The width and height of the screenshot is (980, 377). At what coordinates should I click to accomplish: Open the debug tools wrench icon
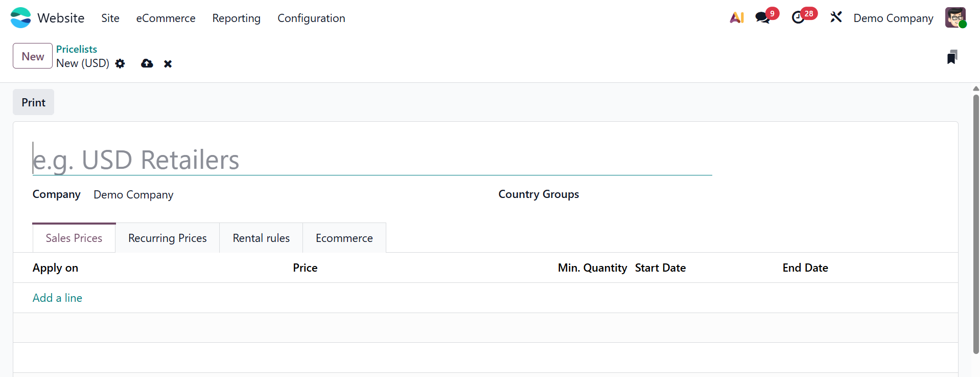pos(836,18)
